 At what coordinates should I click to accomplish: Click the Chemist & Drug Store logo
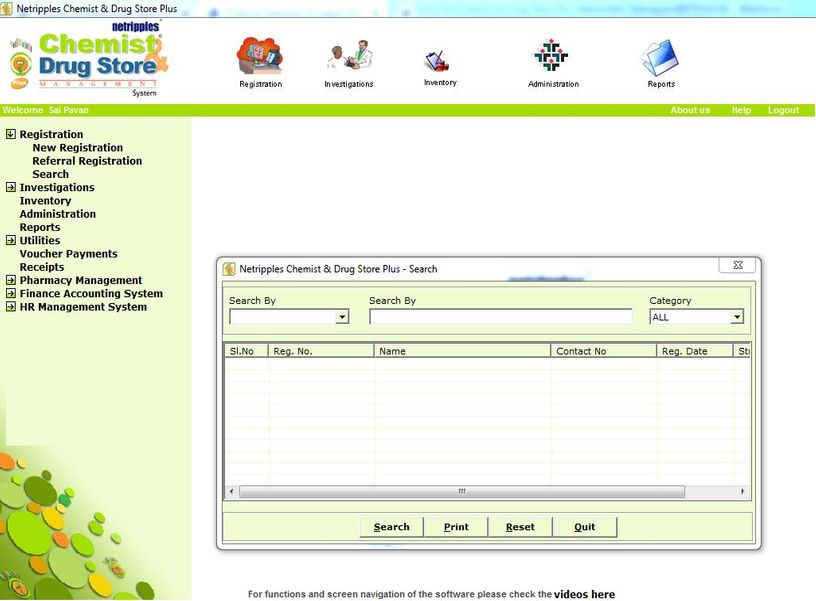point(88,59)
